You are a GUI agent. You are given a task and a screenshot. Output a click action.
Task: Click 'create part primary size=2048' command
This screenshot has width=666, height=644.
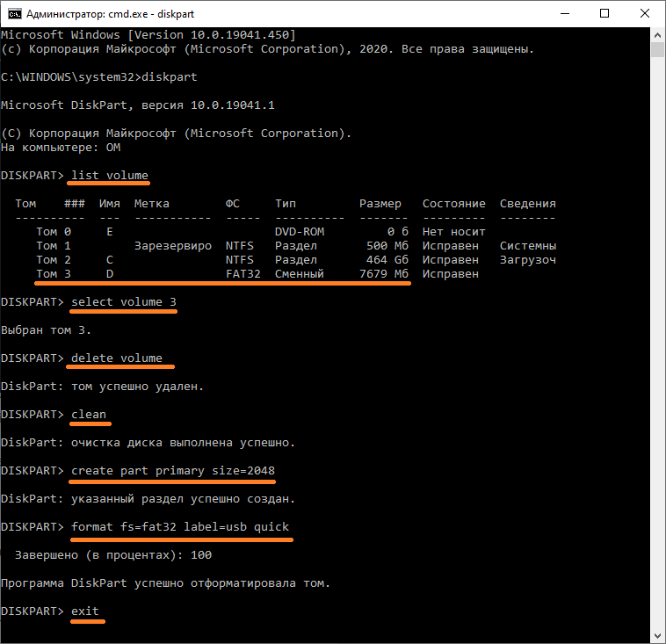pos(173,471)
